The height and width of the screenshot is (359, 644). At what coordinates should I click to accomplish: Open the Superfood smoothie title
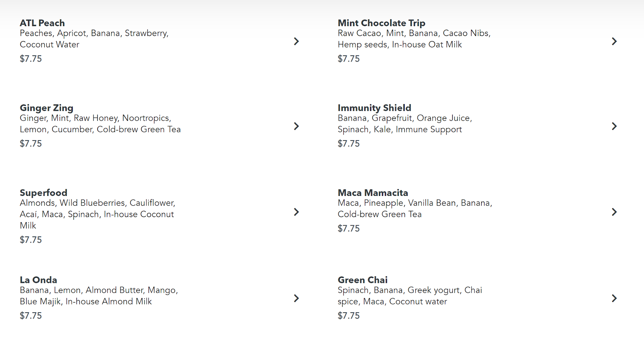coord(43,193)
